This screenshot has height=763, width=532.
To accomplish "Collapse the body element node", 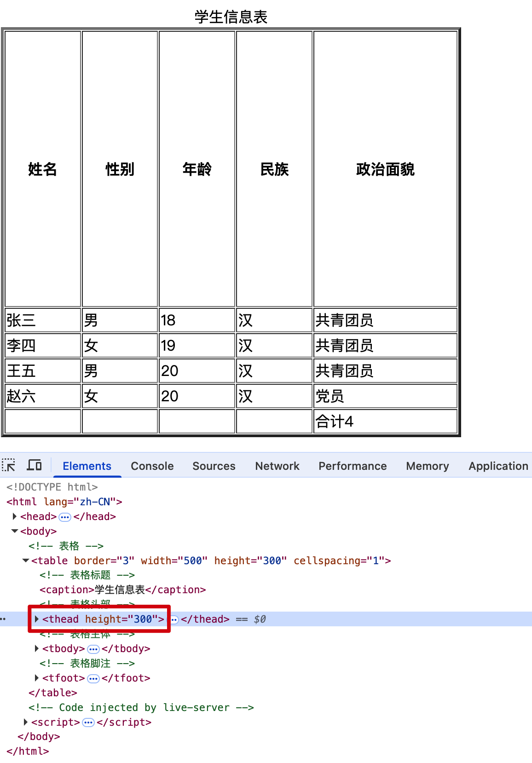I will [15, 531].
